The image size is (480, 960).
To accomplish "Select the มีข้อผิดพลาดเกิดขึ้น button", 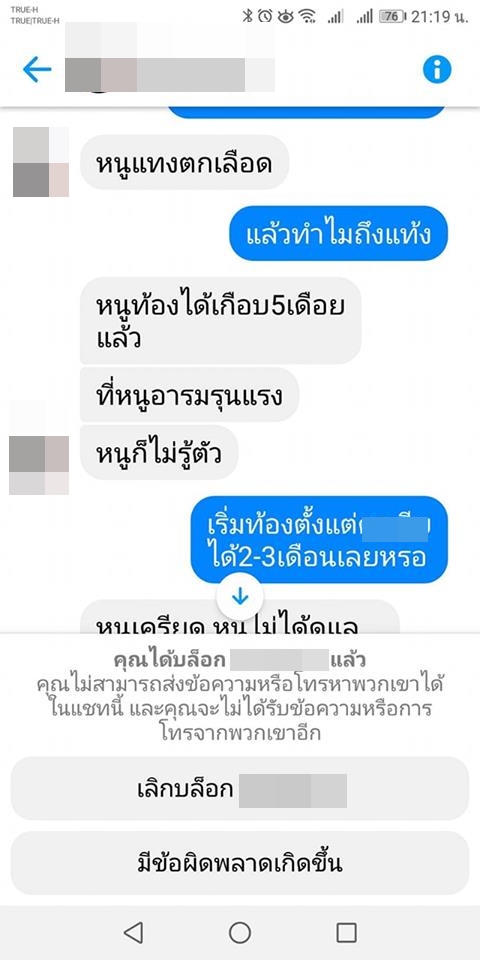I will 240,863.
